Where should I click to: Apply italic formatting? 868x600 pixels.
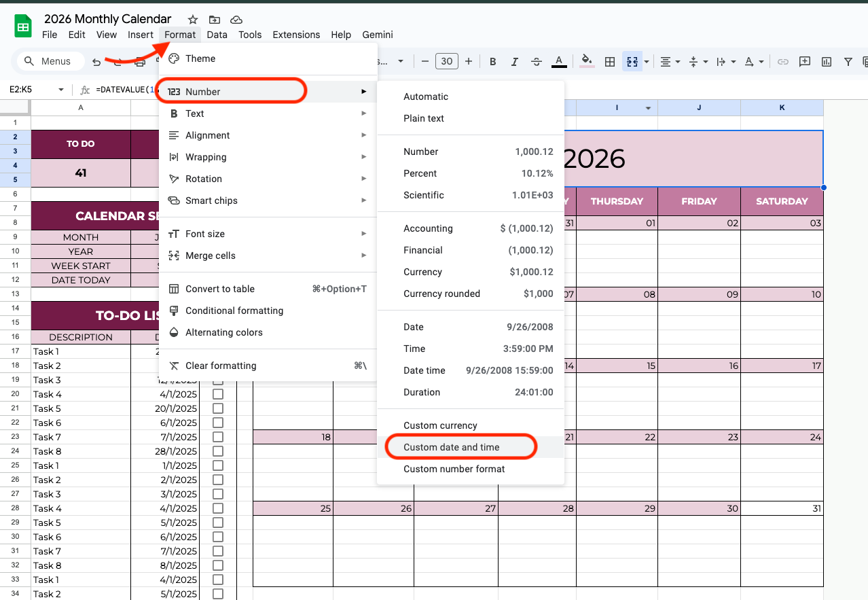point(514,61)
